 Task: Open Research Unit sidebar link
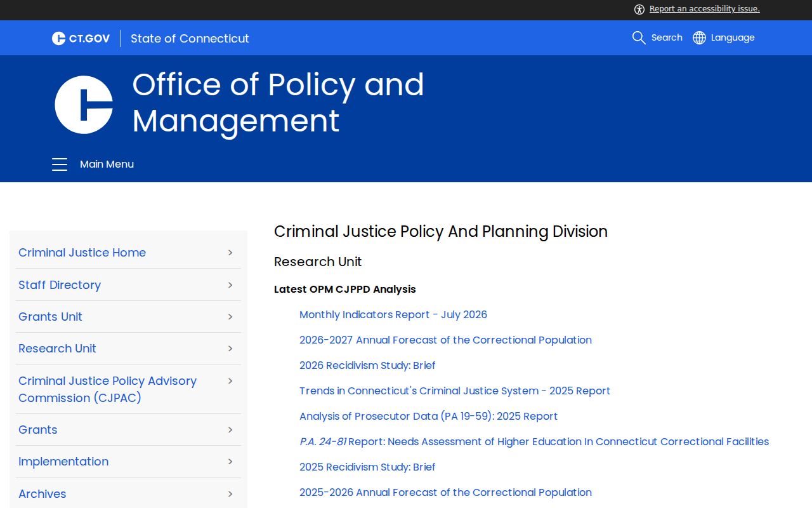(x=57, y=348)
